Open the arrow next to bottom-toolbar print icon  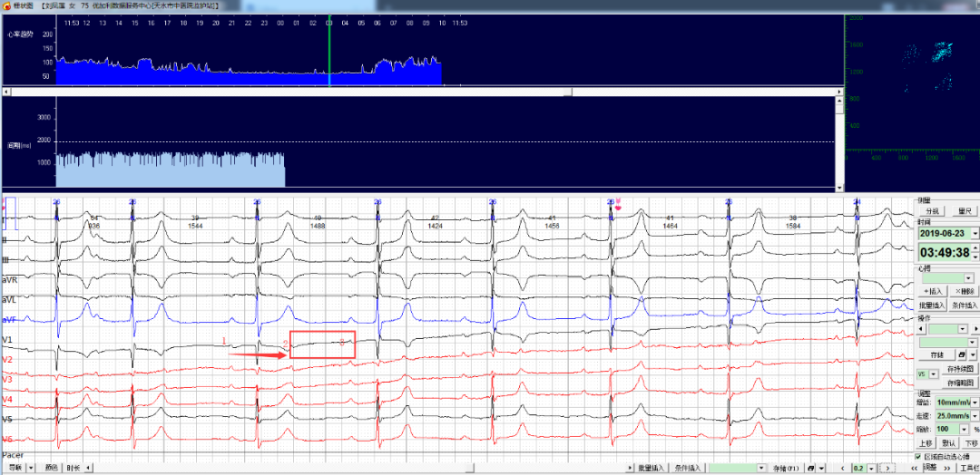pyautogui.click(x=821, y=468)
